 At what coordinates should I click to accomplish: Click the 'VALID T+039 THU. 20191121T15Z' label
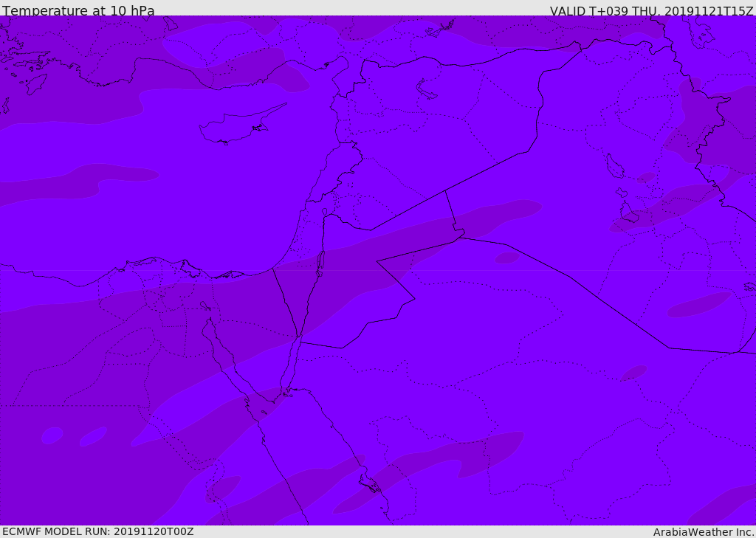(x=651, y=11)
